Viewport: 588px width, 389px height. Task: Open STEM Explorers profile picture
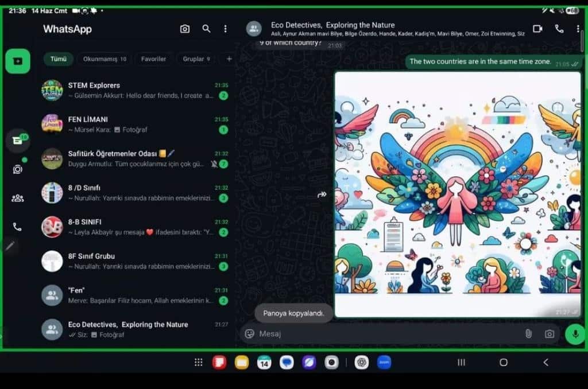[x=52, y=90]
